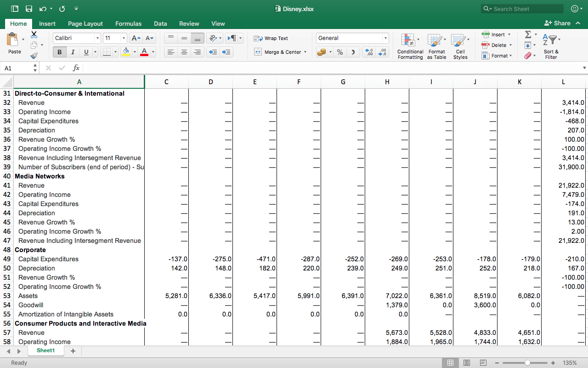Apply red font color swatch
This screenshot has width=588, height=368.
pyautogui.click(x=144, y=52)
